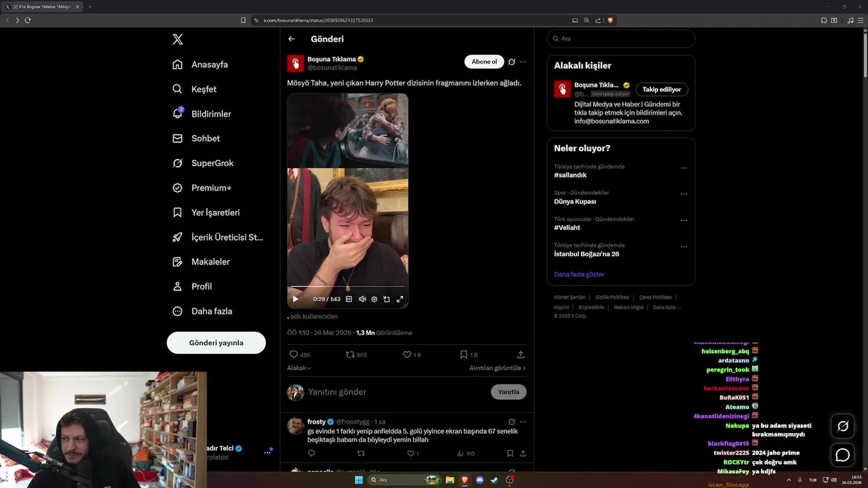Image resolution: width=868 pixels, height=488 pixels.
Task: Click the Ara search field on X
Action: coord(621,39)
